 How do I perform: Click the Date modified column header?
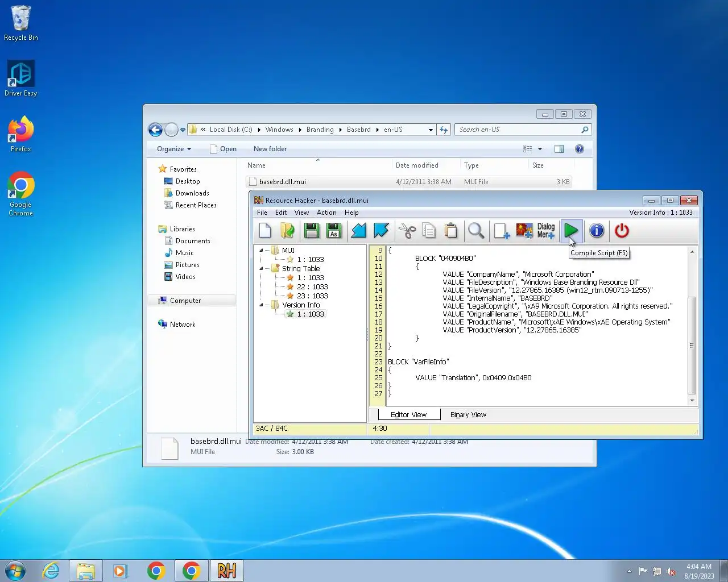[x=425, y=165]
